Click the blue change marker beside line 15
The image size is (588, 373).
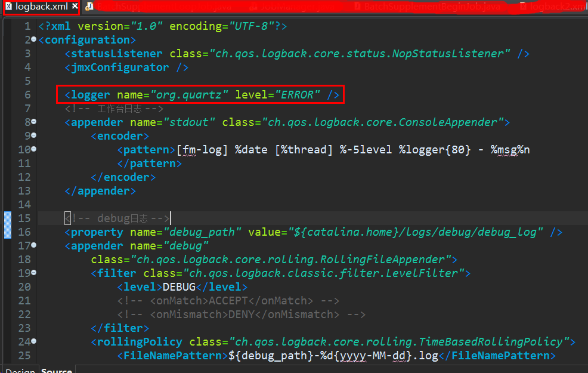click(8, 225)
